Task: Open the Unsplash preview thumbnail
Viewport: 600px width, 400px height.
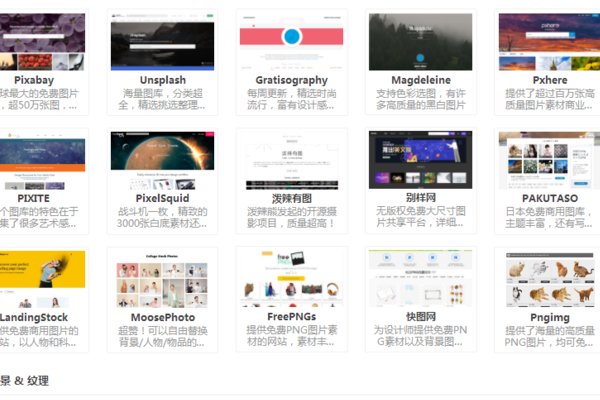Action: pos(162,42)
